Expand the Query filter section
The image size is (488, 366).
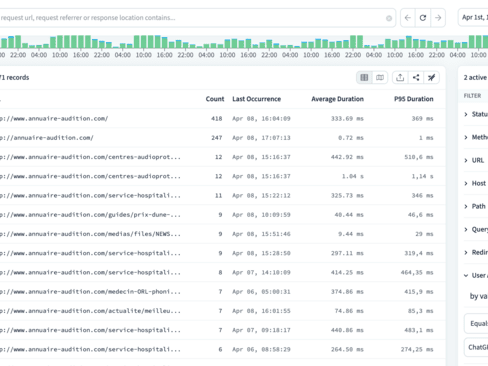point(476,229)
